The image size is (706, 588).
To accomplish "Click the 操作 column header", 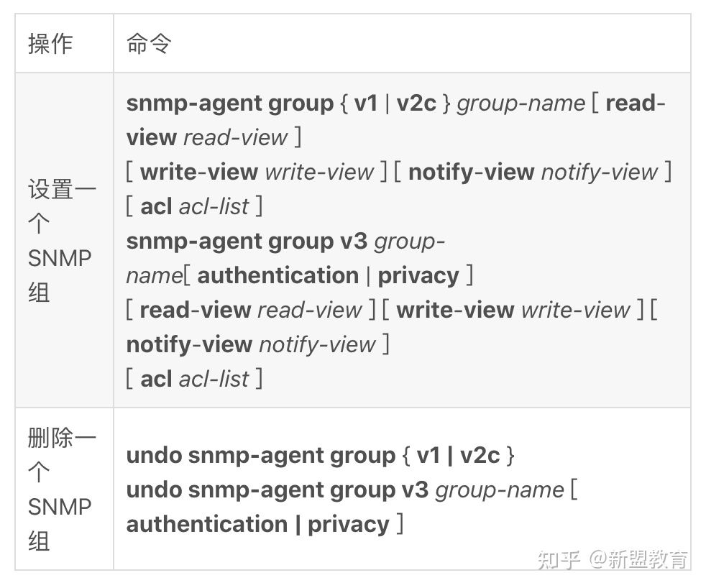I will point(50,44).
